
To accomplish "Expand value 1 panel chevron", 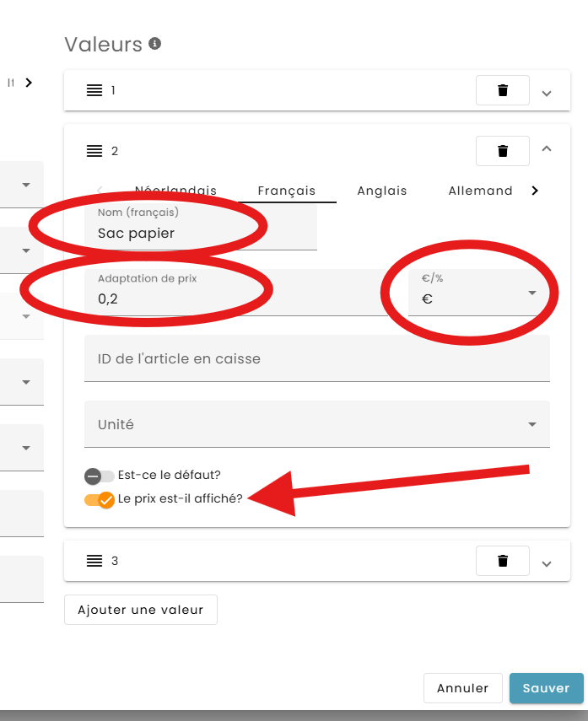I will coord(547,94).
